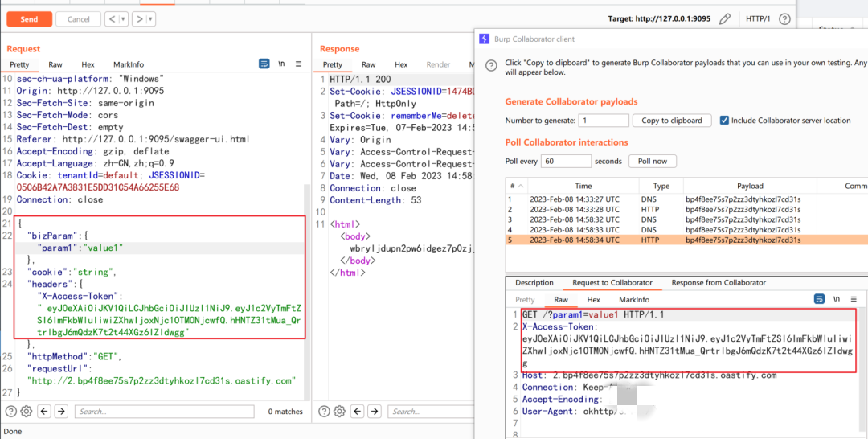868x439 pixels.
Task: Open search settings gear below the Request editor
Action: click(x=26, y=412)
